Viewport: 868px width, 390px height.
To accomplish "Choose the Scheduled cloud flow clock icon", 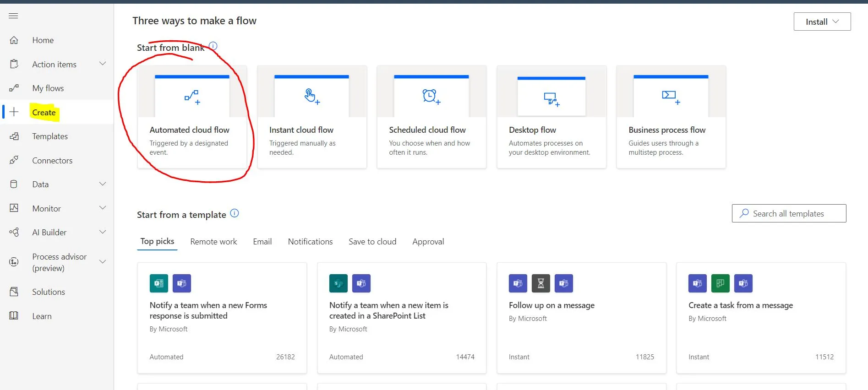I will (x=431, y=97).
